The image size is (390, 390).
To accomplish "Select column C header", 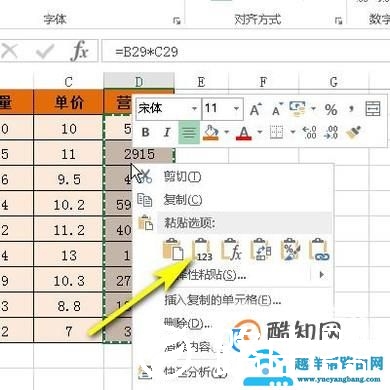I will click(x=69, y=81).
